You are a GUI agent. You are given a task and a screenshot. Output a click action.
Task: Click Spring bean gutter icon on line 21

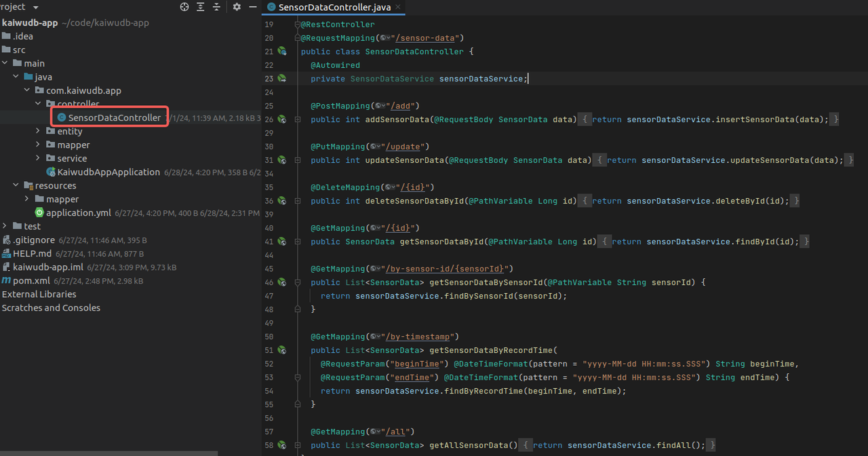281,52
